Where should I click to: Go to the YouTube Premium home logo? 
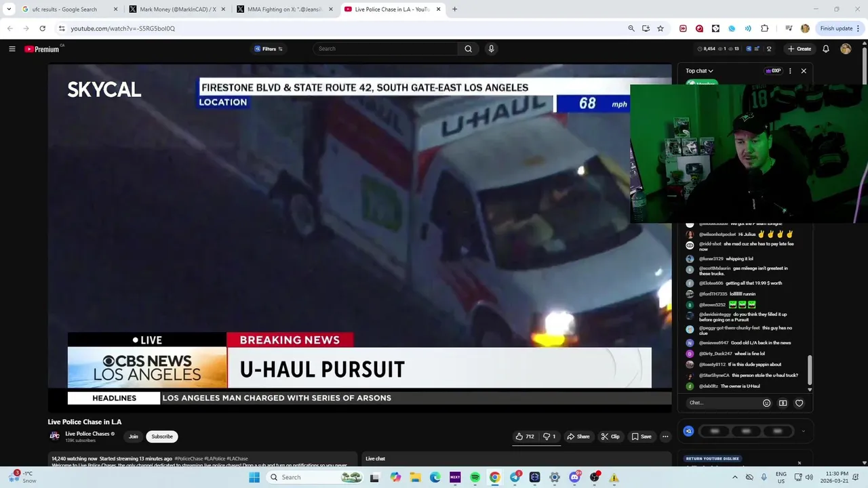point(42,49)
